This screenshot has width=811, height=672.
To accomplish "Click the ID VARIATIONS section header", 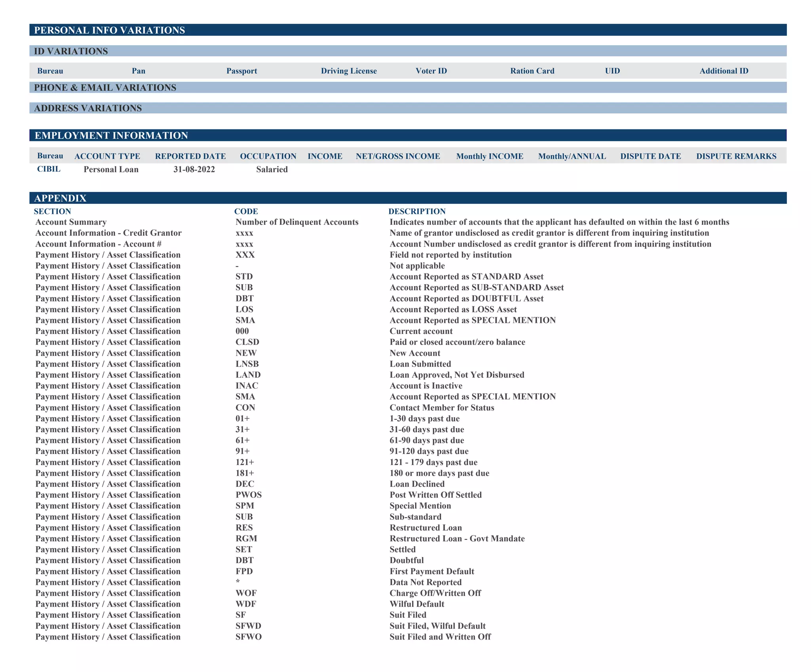I will (x=408, y=51).
